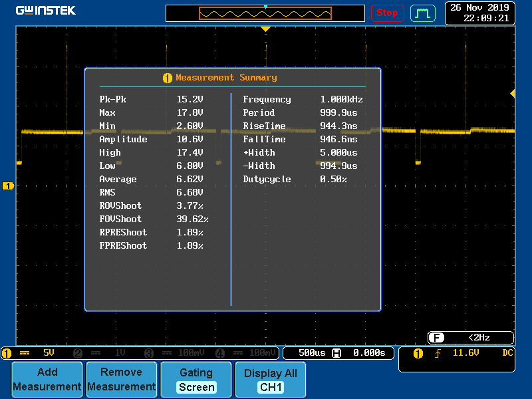Click the 0.000s horizontal delay value
The height and width of the screenshot is (399, 532).
[369, 353]
